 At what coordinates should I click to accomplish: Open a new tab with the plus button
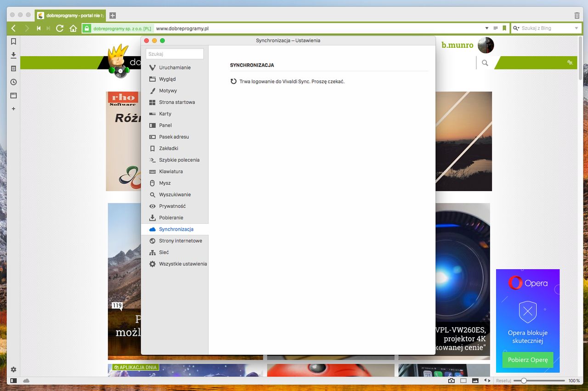pos(113,15)
